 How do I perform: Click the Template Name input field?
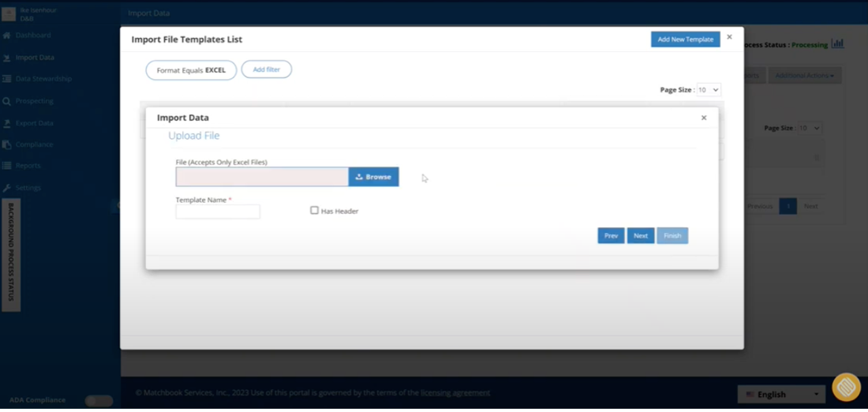pyautogui.click(x=218, y=212)
